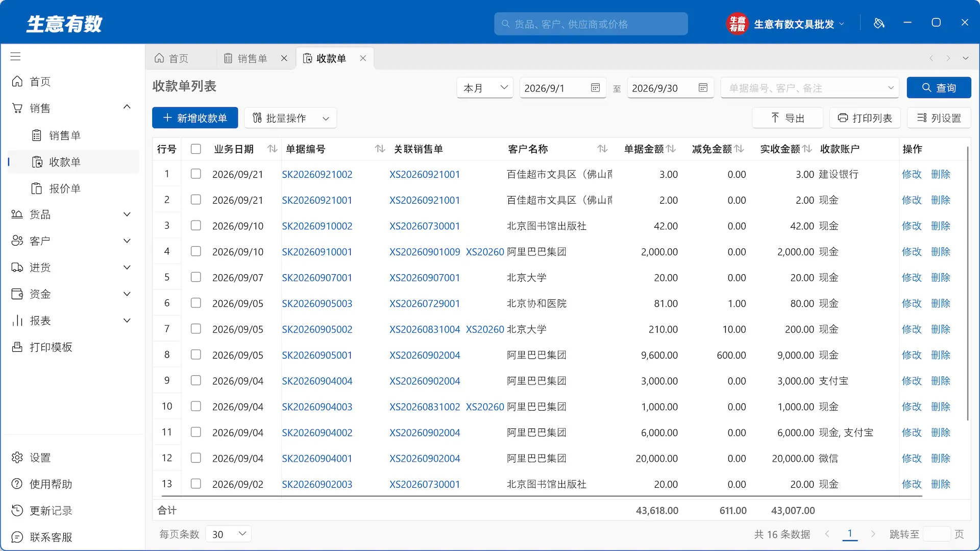Open the 批量操作 dropdown
Screen dimensions: 980x551
(290, 118)
